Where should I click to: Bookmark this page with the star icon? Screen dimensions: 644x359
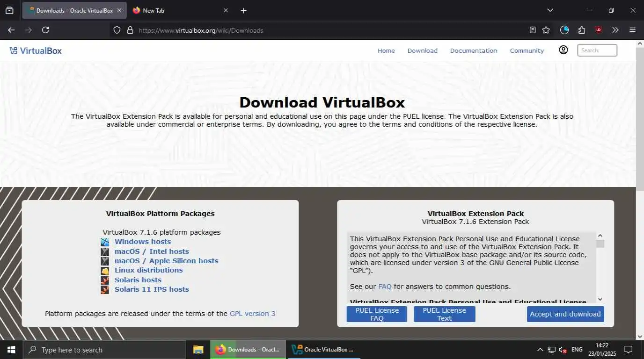pos(546,30)
